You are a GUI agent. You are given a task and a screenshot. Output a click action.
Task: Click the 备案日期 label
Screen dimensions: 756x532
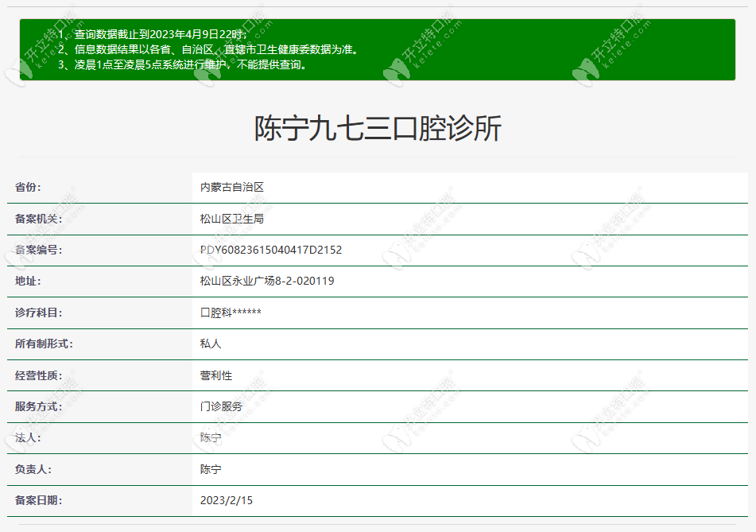click(39, 500)
